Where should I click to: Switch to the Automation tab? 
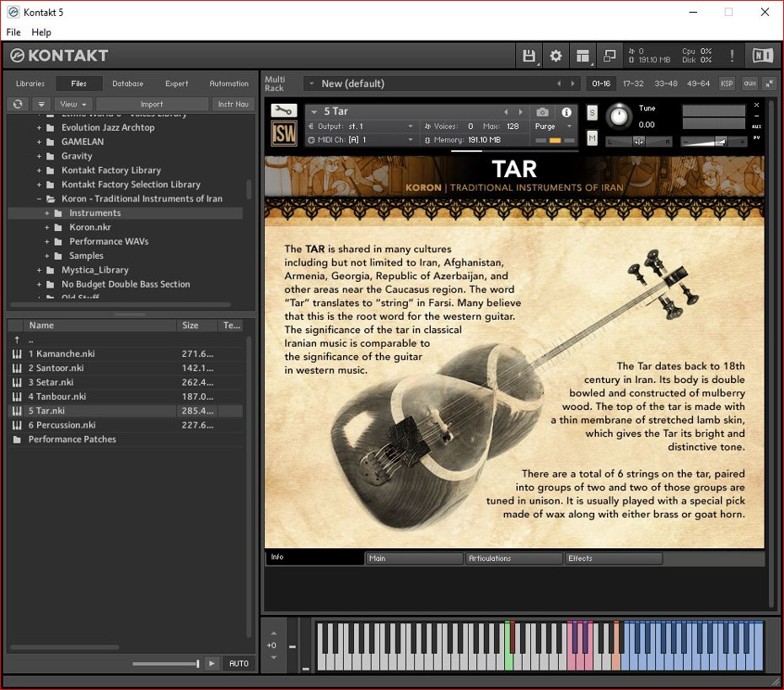click(228, 84)
